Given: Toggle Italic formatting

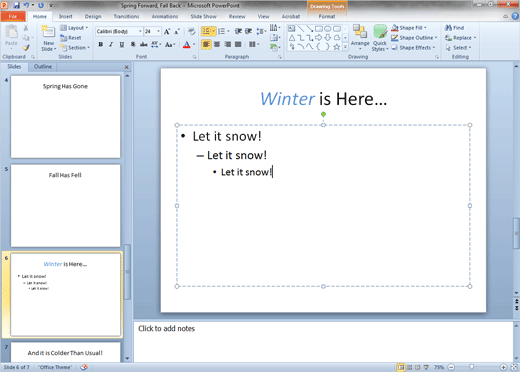Looking at the screenshot, I should coord(111,44).
